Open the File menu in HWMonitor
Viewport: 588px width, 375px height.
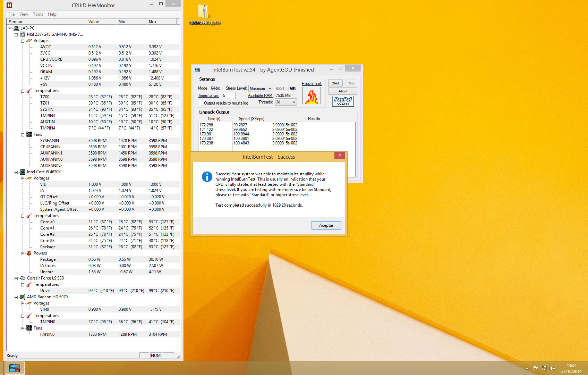11,14
